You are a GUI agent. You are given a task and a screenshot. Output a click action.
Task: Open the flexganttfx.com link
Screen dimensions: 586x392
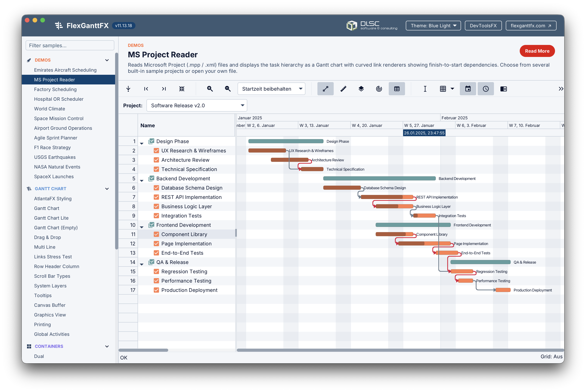[531, 26]
